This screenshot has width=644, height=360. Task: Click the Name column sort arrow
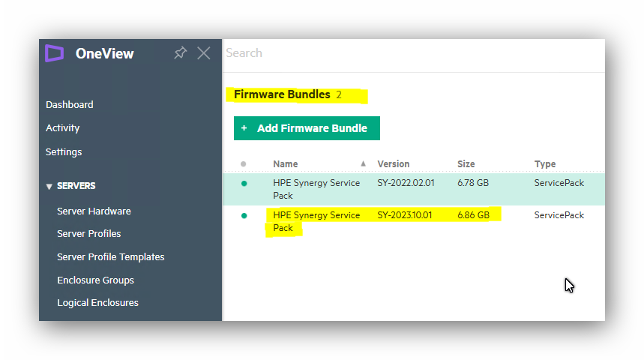point(363,163)
